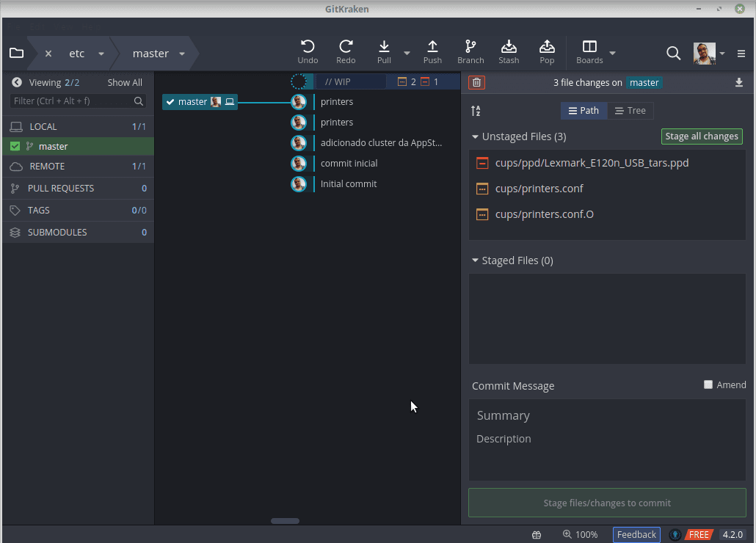Toggle file sort order icon

tap(476, 111)
